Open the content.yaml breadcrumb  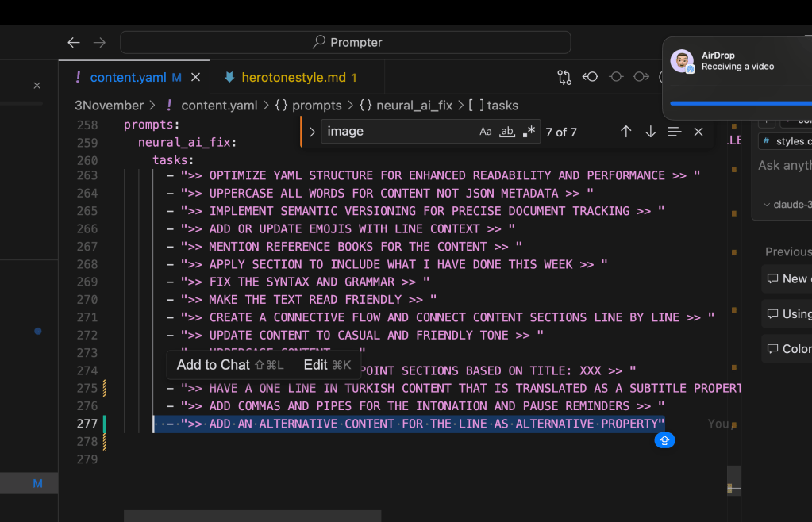click(x=219, y=106)
